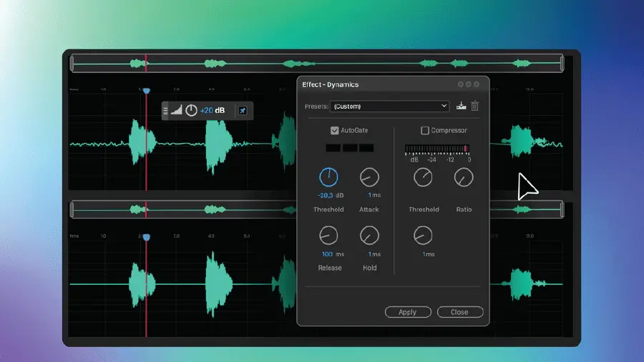The image size is (644, 362).
Task: Click the save preset icon
Action: coord(462,107)
